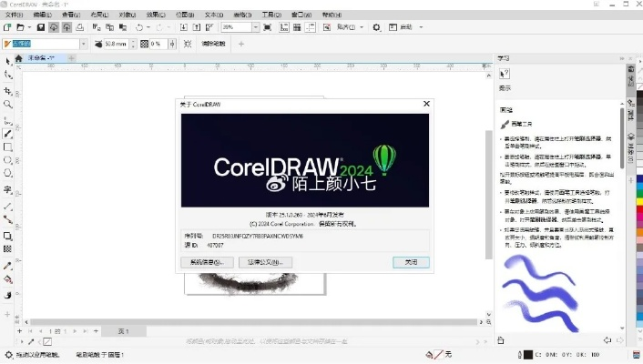Select the Eyedropper tool
643x364 pixels.
8,266
